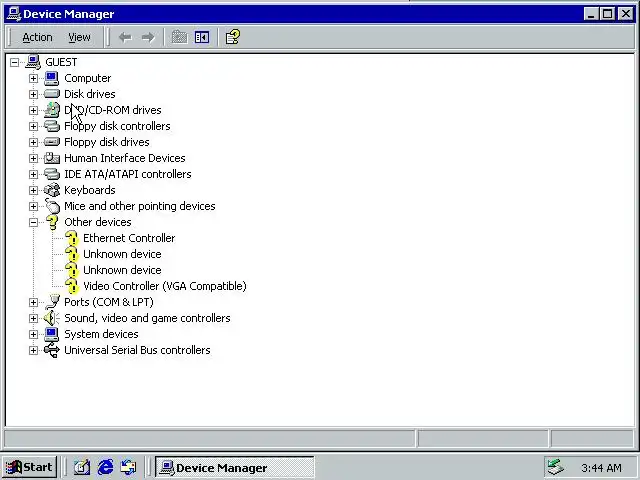Image resolution: width=640 pixels, height=480 pixels.
Task: Expand the Computer category
Action: pos(33,78)
